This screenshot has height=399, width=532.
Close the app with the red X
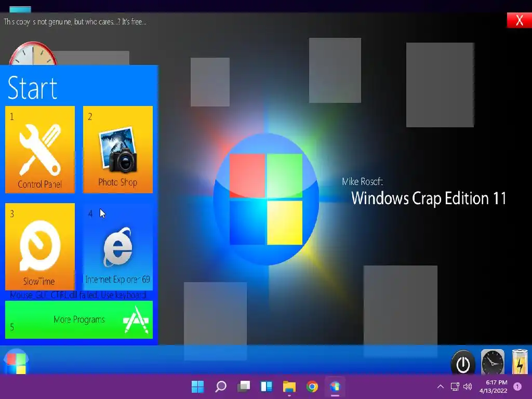click(x=519, y=20)
